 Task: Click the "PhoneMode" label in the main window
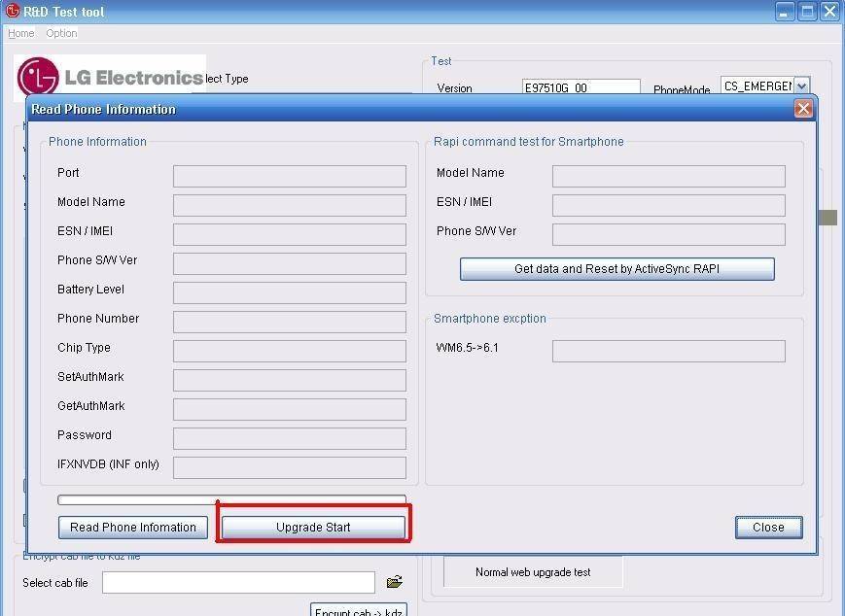pyautogui.click(x=682, y=90)
